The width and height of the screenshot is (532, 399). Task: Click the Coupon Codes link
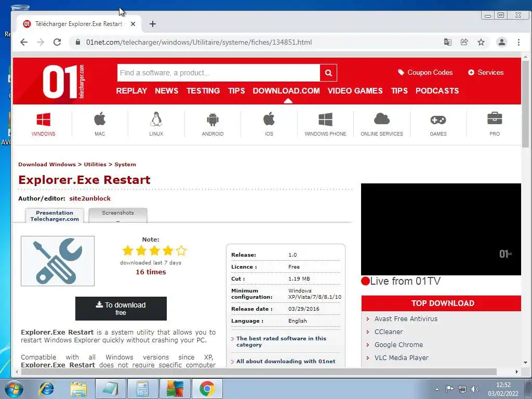[x=425, y=72]
